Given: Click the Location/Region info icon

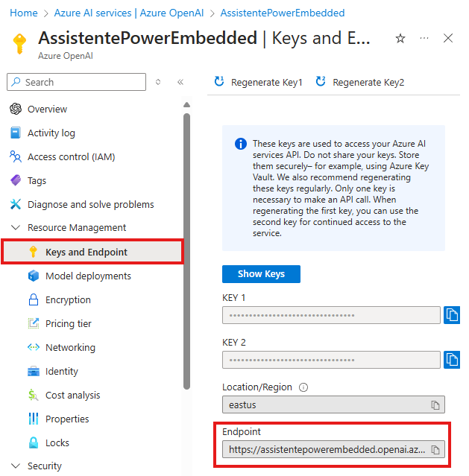Looking at the screenshot, I should pos(303,387).
